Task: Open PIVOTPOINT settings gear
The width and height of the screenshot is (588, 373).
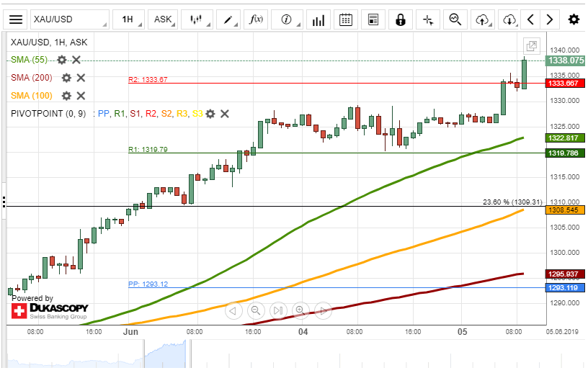Action: coord(210,114)
